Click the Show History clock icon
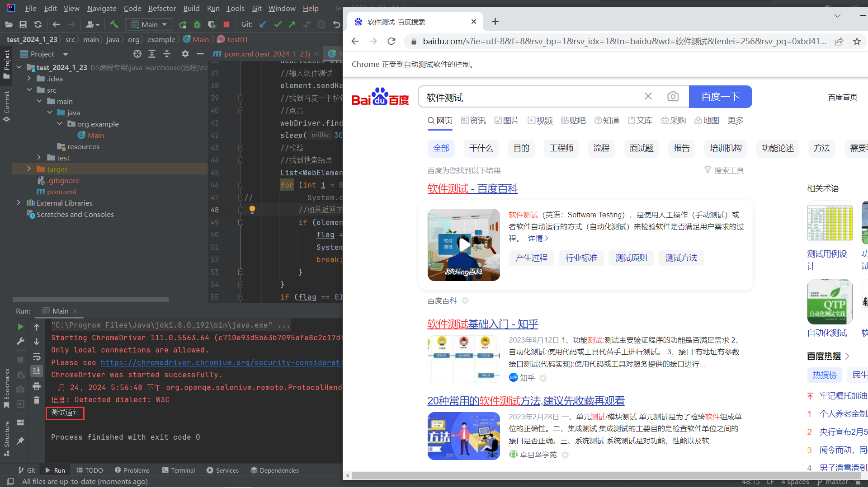This screenshot has height=488, width=868. point(321,24)
